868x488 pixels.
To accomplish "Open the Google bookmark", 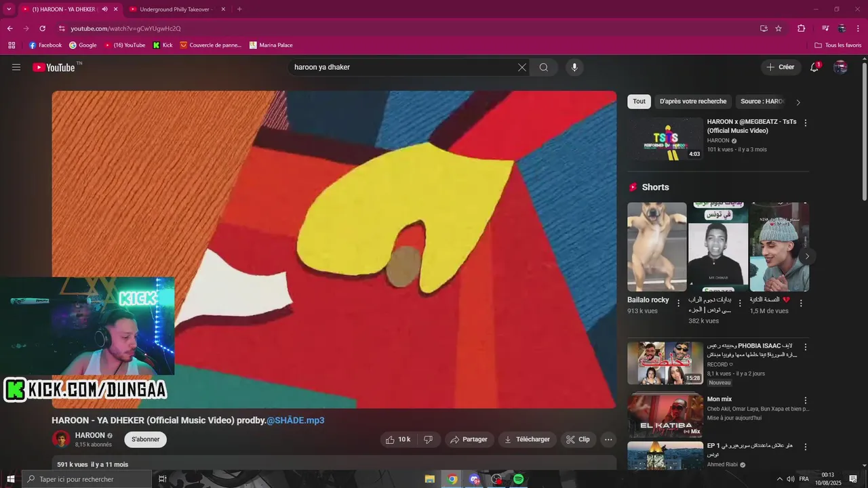I will (83, 45).
